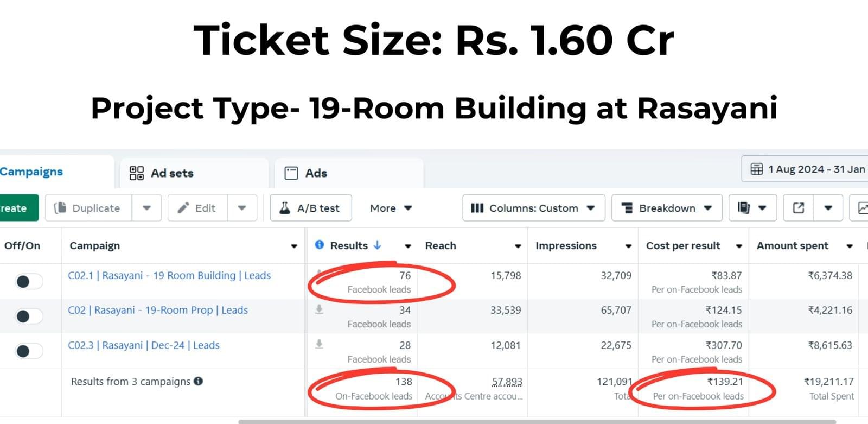Open the reports icon button
The image size is (868, 424).
coord(744,208)
